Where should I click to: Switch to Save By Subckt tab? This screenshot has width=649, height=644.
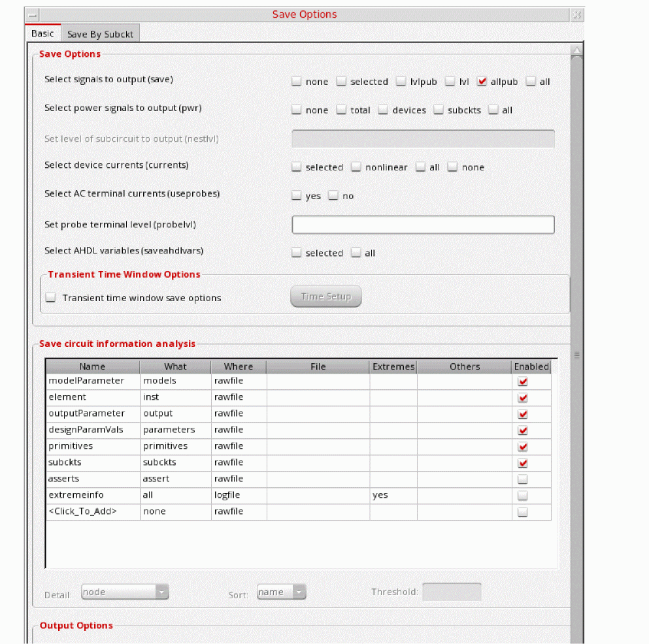point(100,34)
